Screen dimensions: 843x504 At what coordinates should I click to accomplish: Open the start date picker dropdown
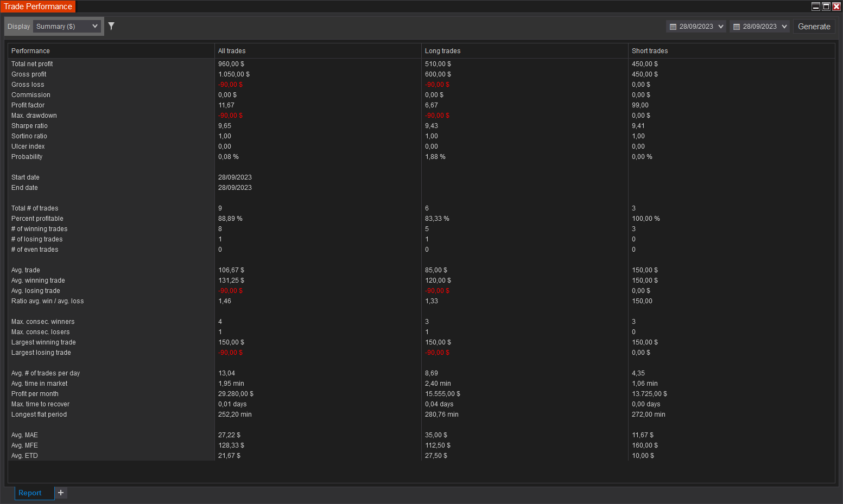click(x=721, y=27)
